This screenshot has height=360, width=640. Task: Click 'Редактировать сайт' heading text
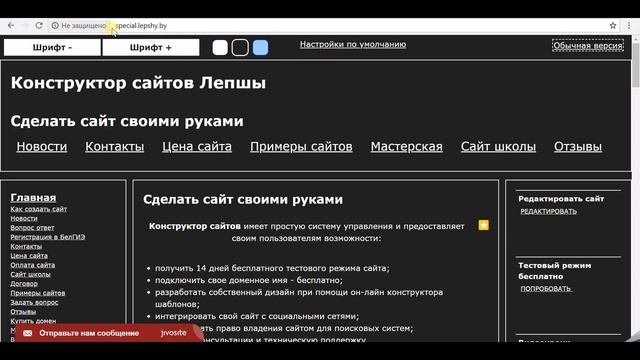pyautogui.click(x=561, y=199)
